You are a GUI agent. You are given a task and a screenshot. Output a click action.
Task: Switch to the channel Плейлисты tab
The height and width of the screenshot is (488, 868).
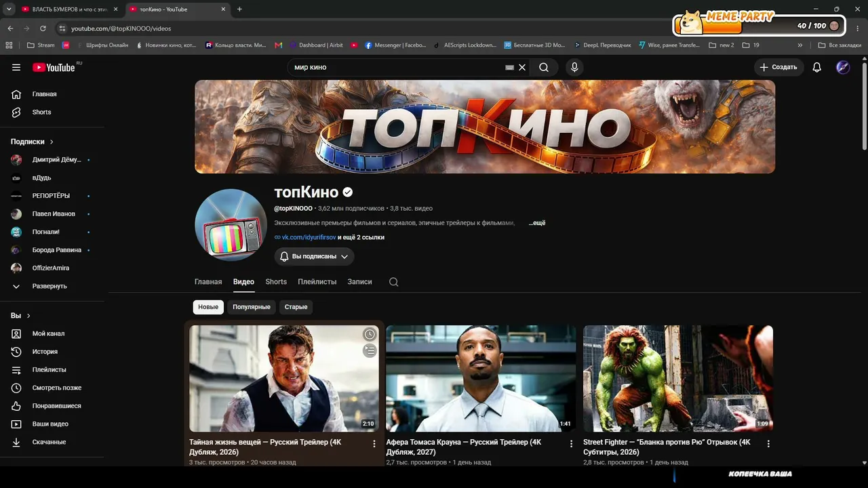click(x=317, y=282)
